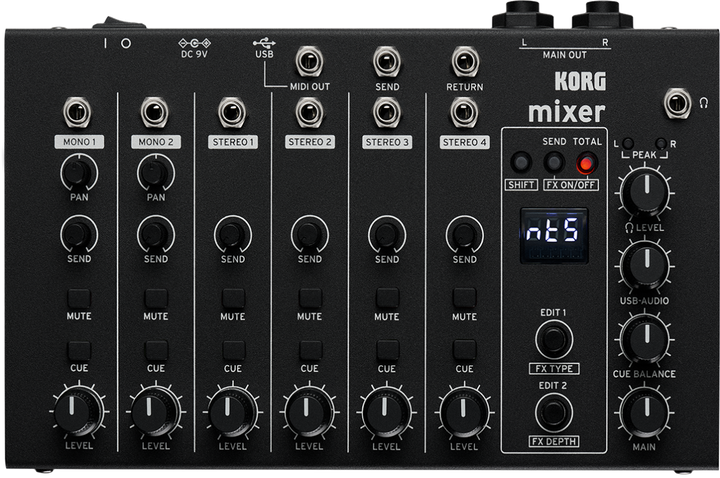This screenshot has width=720, height=478.
Task: Click the STEREO 4 LEVEL knob
Action: click(464, 411)
